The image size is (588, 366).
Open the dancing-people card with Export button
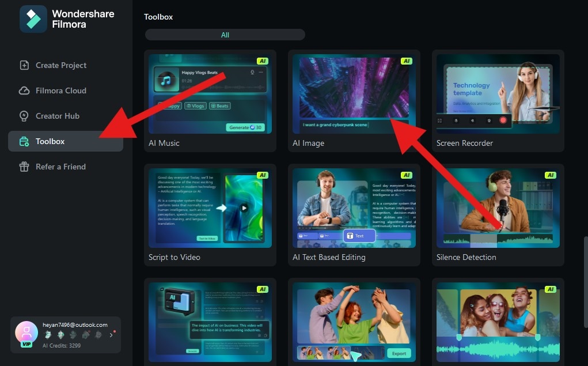pyautogui.click(x=354, y=322)
